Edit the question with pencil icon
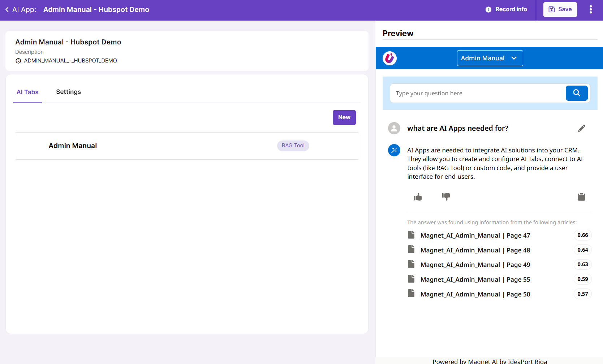The image size is (603, 364). point(581,129)
